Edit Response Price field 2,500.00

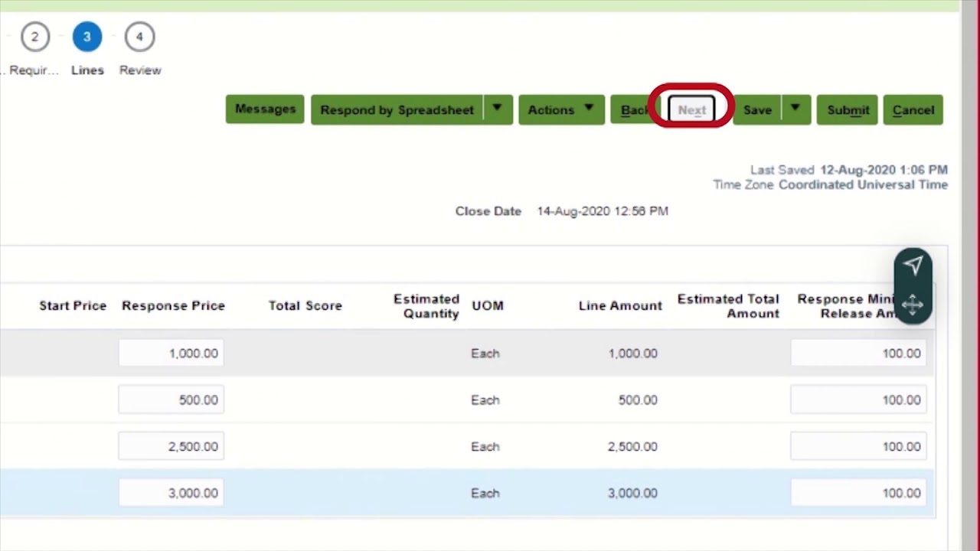click(x=171, y=446)
